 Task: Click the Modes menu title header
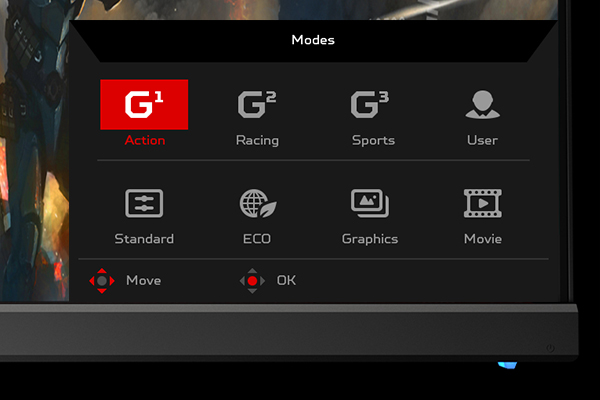point(313,40)
